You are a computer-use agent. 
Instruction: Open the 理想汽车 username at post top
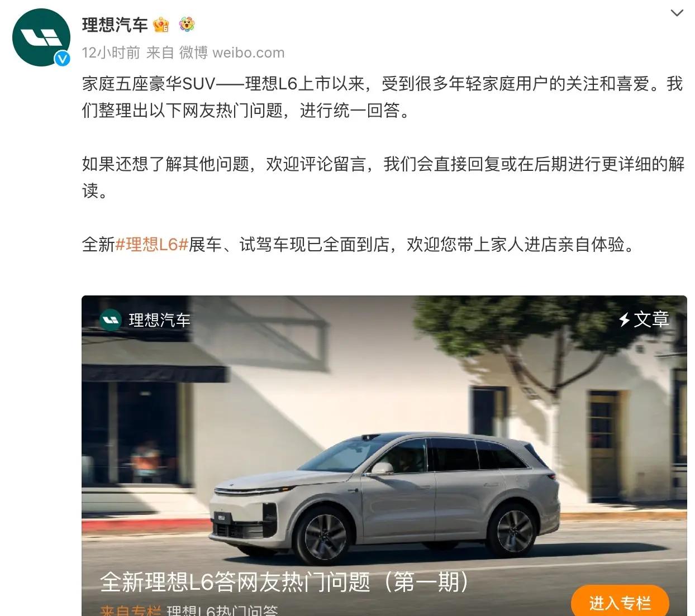pos(115,25)
